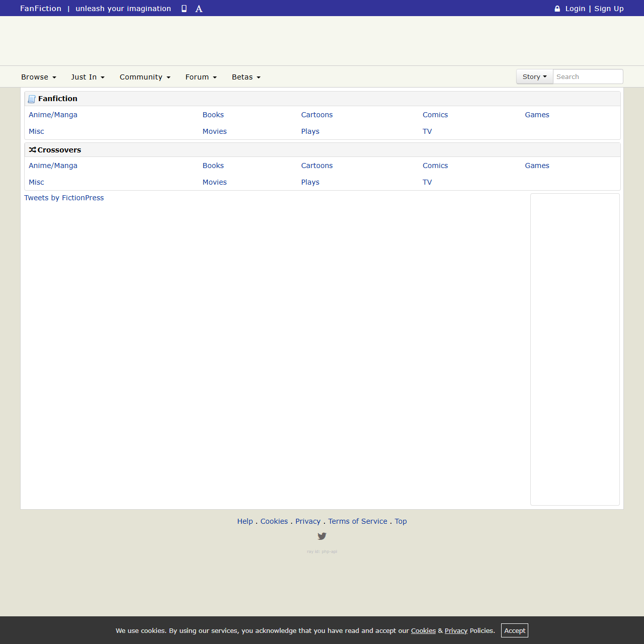Viewport: 644px width, 644px height.
Task: Open Anime/Manga under Fanfiction
Action: click(53, 115)
